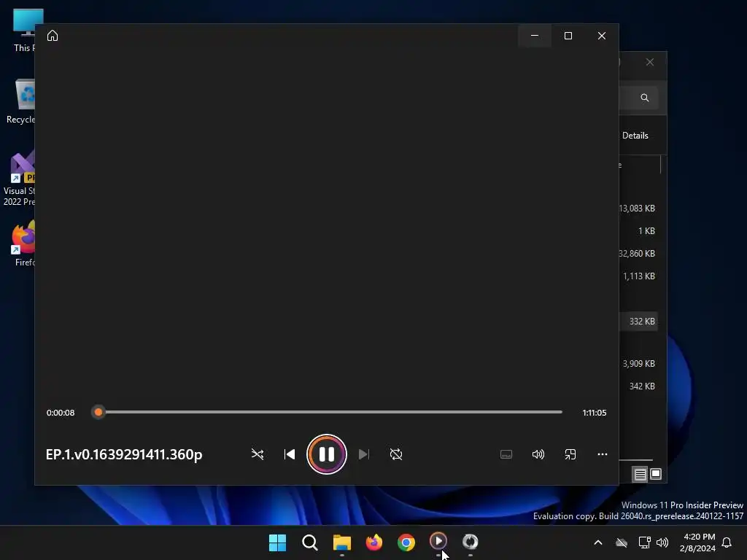Open the Windows Start menu
Image resolution: width=747 pixels, height=560 pixels.
[277, 542]
